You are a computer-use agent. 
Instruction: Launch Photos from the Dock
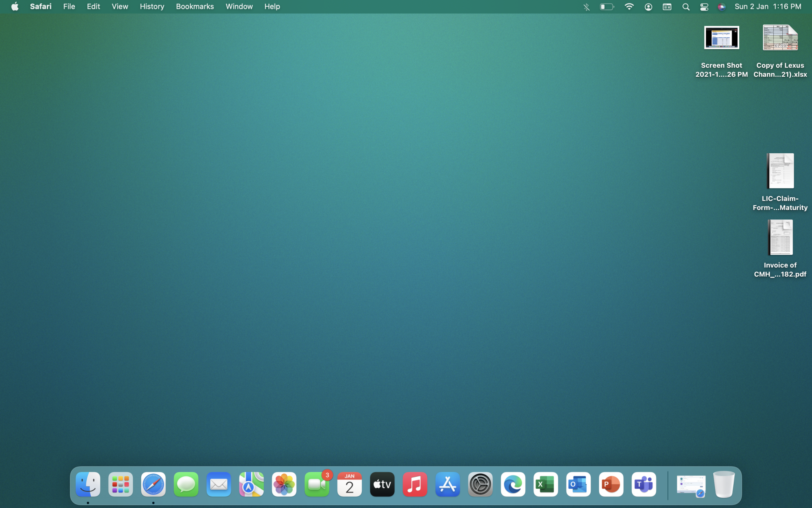[x=284, y=484]
